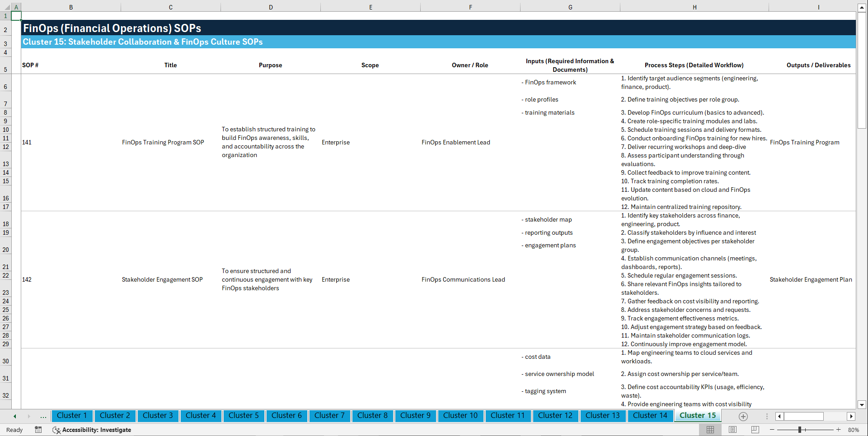The height and width of the screenshot is (436, 868).
Task: Open the Cluster 10 sheet tab
Action: [x=460, y=416]
